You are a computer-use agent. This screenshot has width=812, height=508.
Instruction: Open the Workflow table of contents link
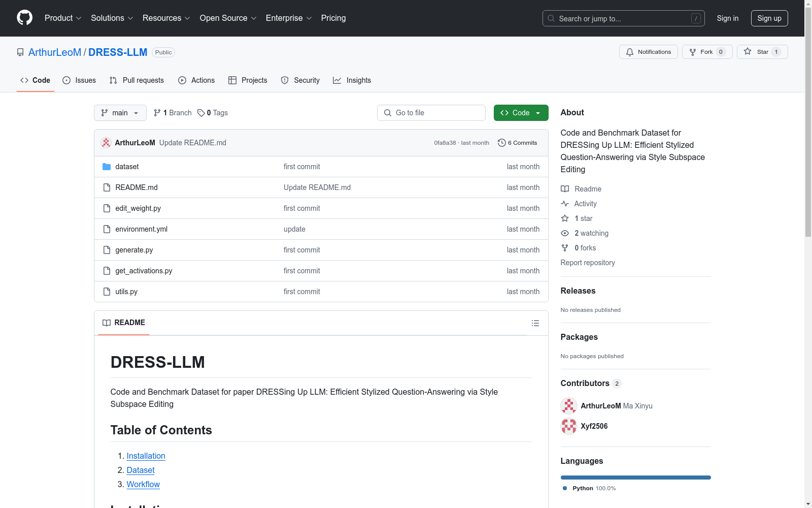(x=143, y=485)
